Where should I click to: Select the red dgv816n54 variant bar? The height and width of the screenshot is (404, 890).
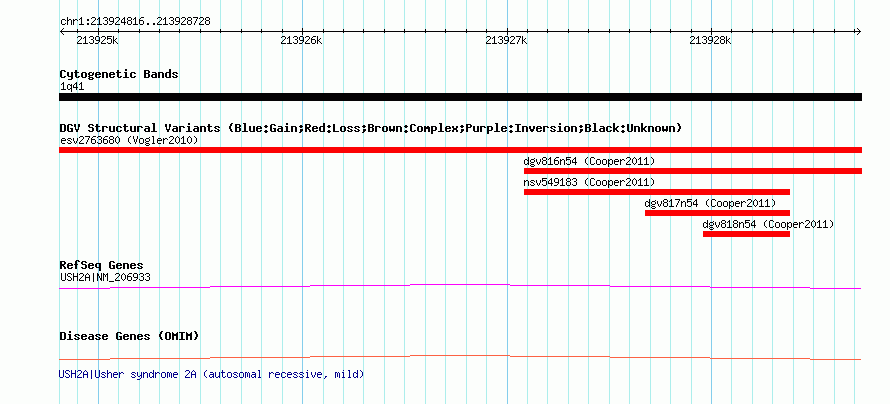click(692, 171)
